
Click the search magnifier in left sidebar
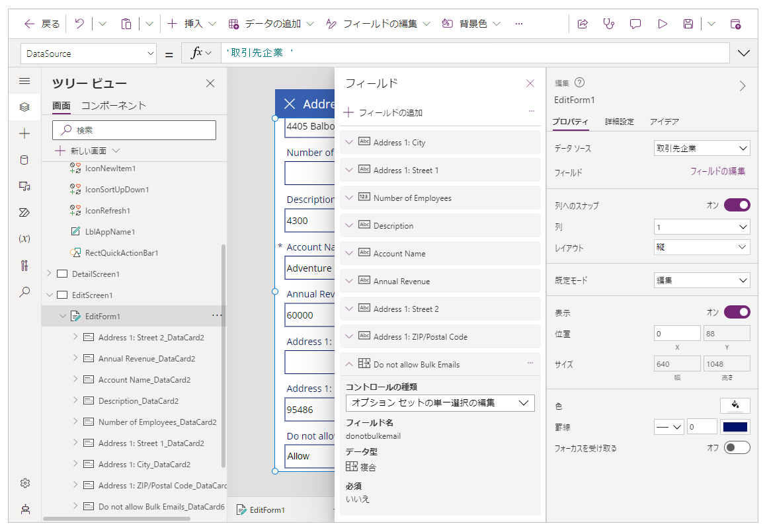(x=24, y=291)
